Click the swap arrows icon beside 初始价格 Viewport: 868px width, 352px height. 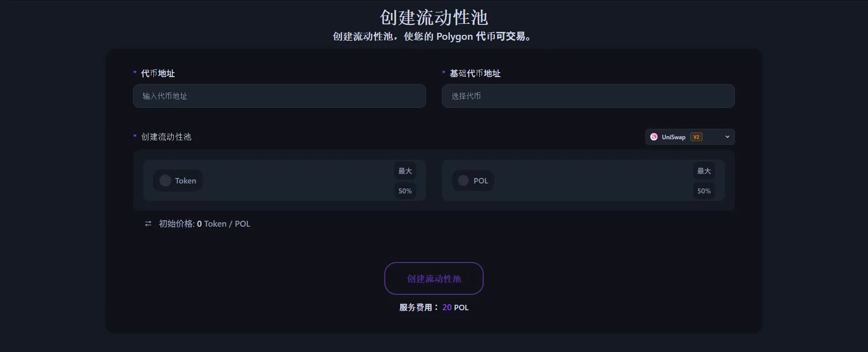coord(148,224)
